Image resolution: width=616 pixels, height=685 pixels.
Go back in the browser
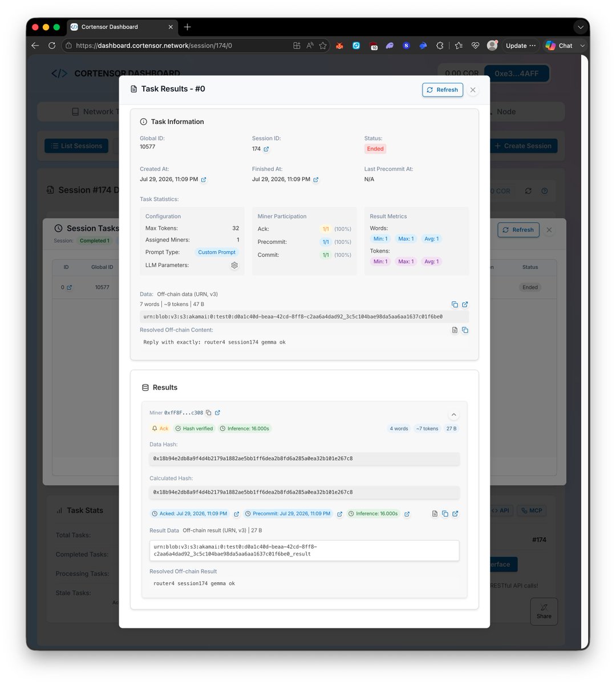pyautogui.click(x=36, y=46)
